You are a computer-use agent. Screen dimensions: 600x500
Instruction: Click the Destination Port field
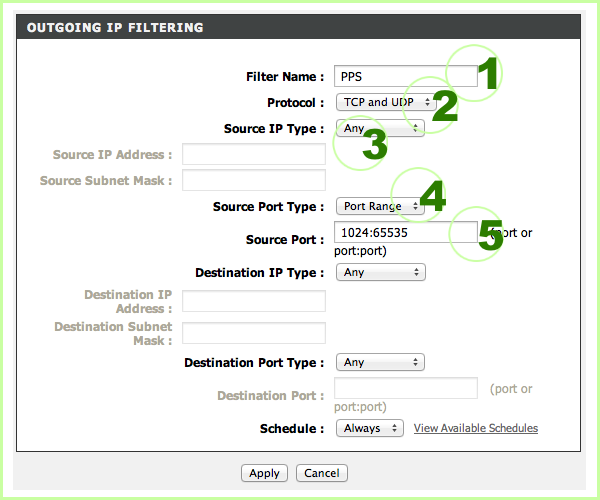(405, 388)
